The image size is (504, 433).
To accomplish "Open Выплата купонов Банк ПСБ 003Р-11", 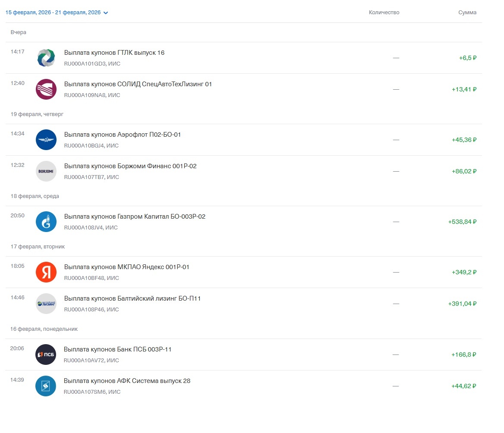I will [x=118, y=349].
